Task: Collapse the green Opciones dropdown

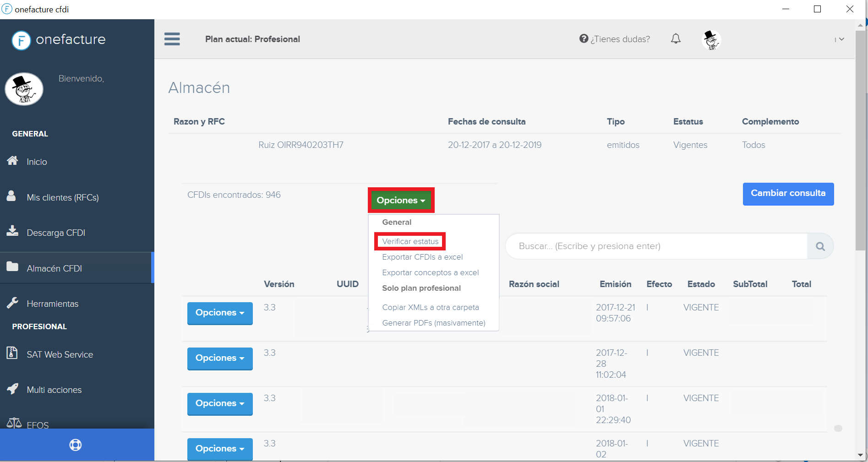Action: 401,201
